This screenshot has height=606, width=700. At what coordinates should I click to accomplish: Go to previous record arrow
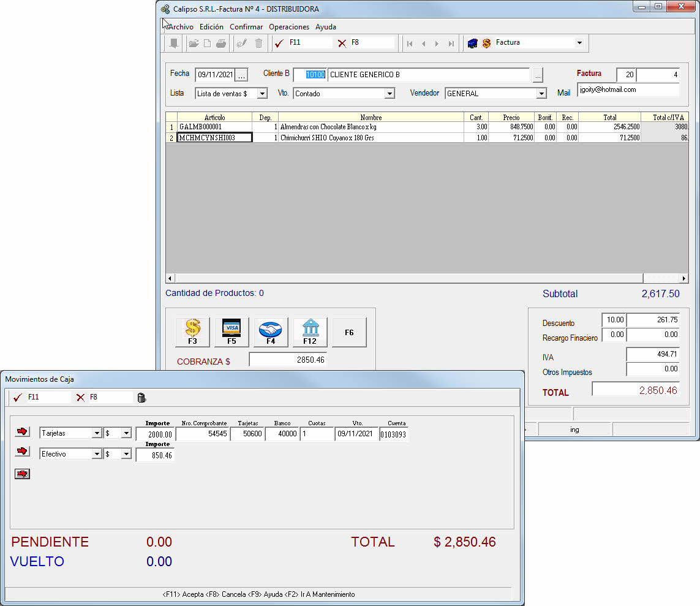pyautogui.click(x=423, y=44)
